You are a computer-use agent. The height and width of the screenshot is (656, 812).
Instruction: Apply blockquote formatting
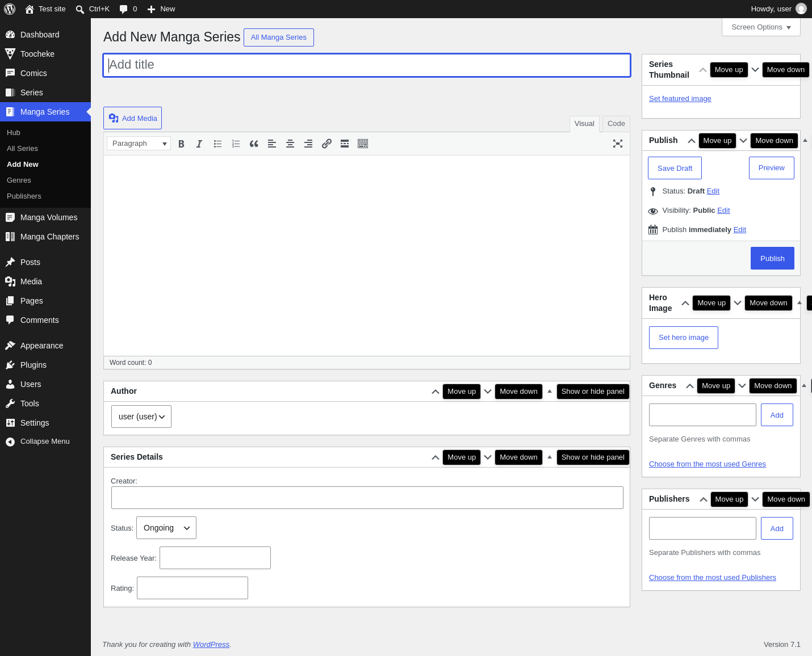tap(254, 144)
